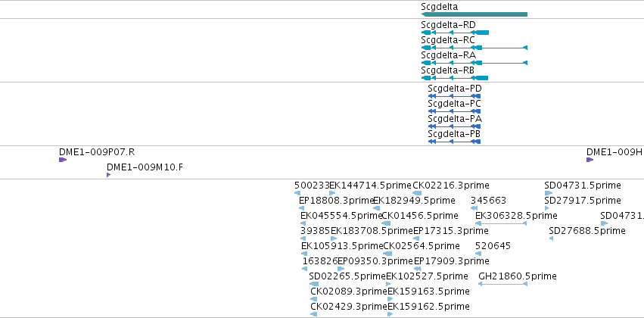The width and height of the screenshot is (644, 318).
Task: Open the Scgdelta-PA label
Action: (x=455, y=119)
